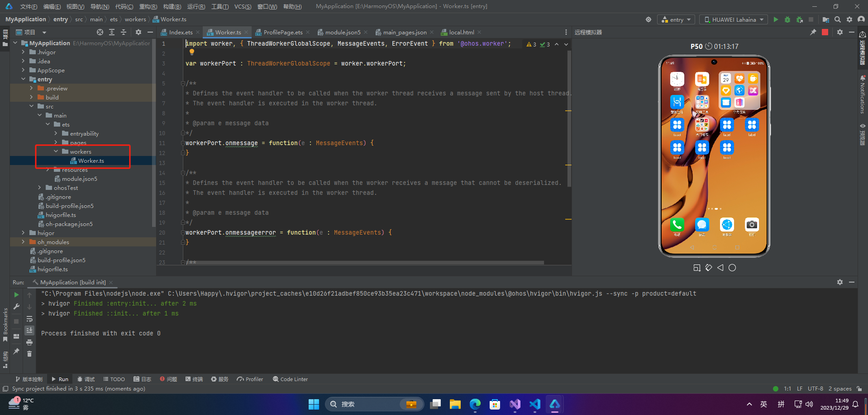Screen dimensions: 868x415
Task: Switch to module.json5 editor tab
Action: [343, 32]
